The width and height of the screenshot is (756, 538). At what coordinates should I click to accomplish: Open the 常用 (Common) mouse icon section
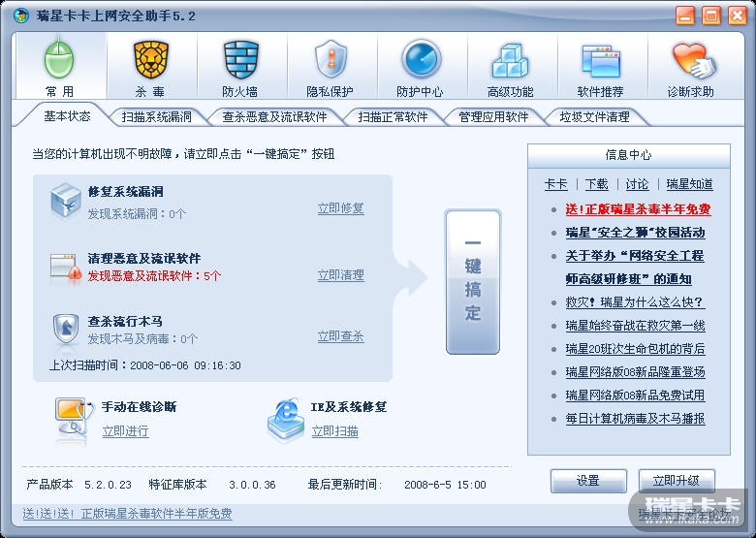tap(59, 60)
